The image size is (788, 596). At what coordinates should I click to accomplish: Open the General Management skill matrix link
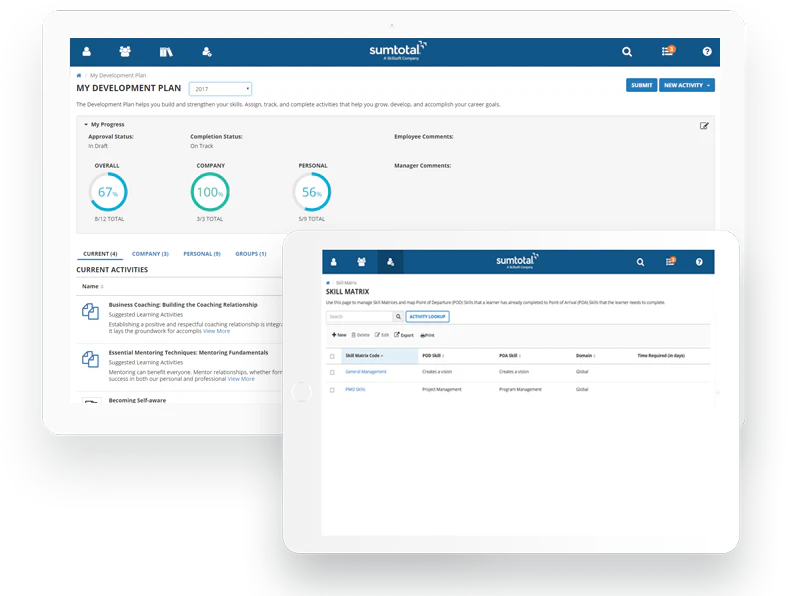(366, 372)
